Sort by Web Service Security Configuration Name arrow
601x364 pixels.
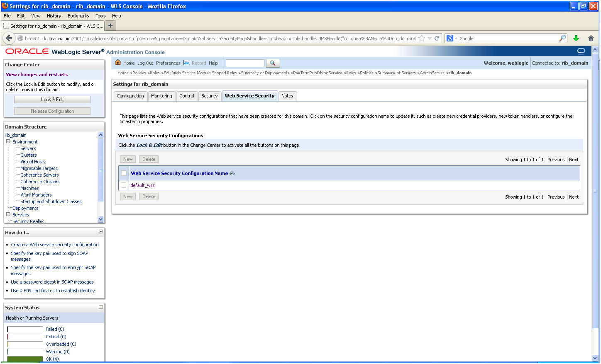point(232,173)
